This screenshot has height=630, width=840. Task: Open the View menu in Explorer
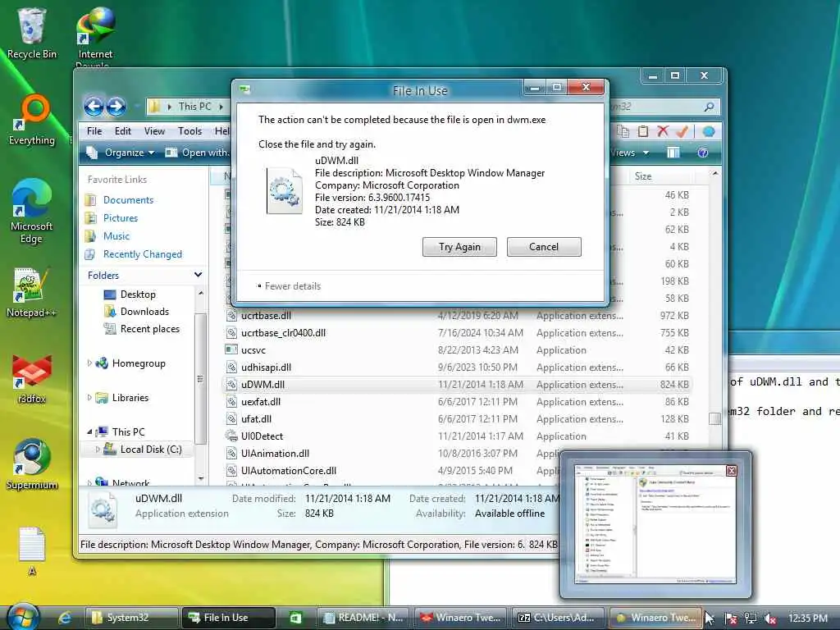pos(154,130)
